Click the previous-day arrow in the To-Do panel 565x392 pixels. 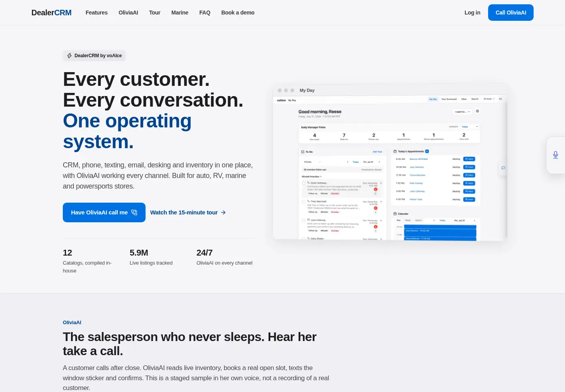[347, 162]
